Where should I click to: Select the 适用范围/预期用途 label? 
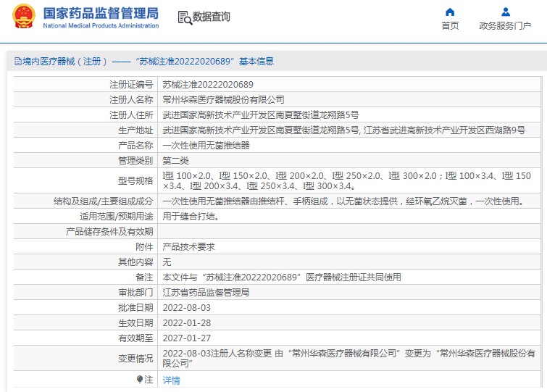117,216
